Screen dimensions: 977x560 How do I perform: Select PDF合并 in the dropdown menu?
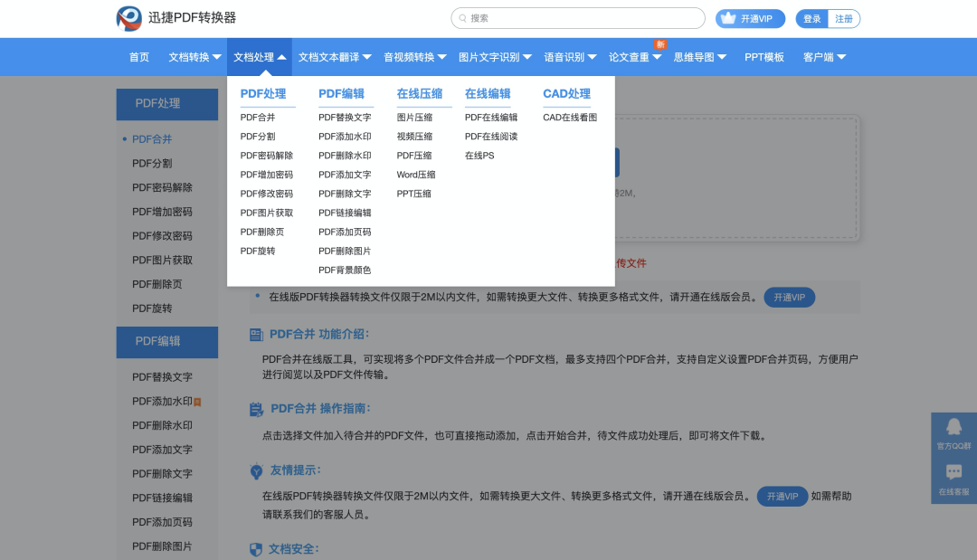point(258,117)
